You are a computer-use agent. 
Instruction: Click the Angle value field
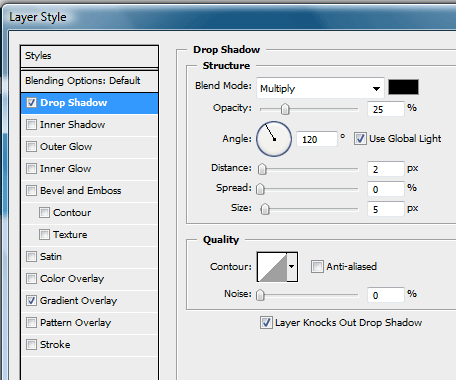coord(317,139)
